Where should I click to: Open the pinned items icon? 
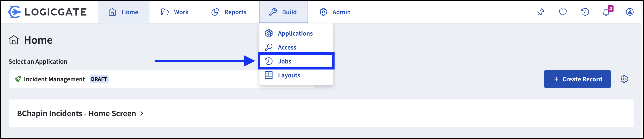(541, 12)
